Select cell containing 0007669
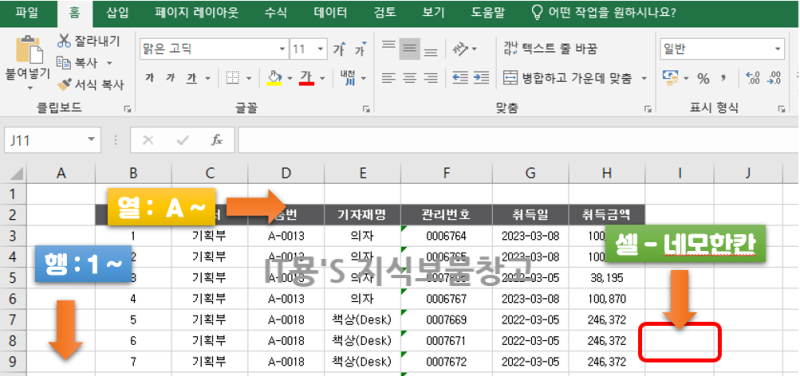Screen dimensions: 800x376 tap(446, 320)
